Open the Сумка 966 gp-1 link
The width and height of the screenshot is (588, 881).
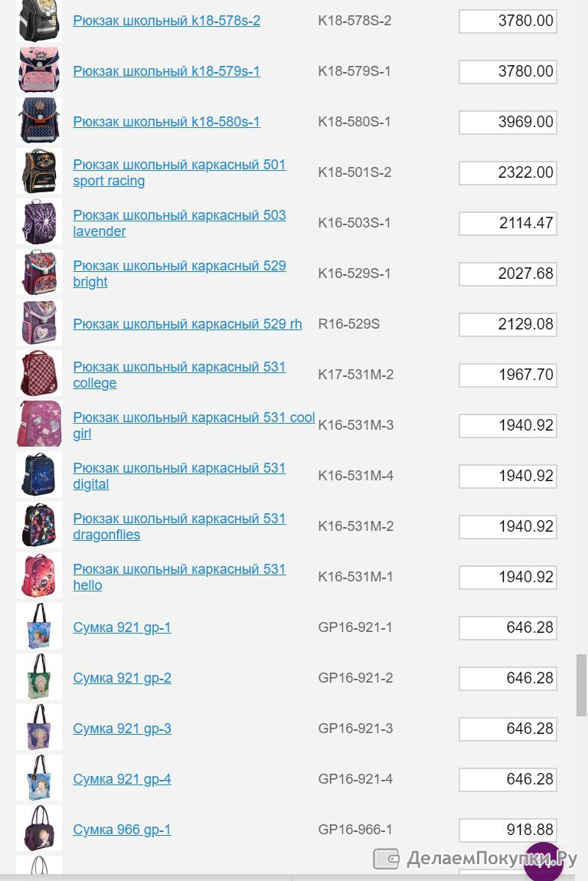click(122, 830)
